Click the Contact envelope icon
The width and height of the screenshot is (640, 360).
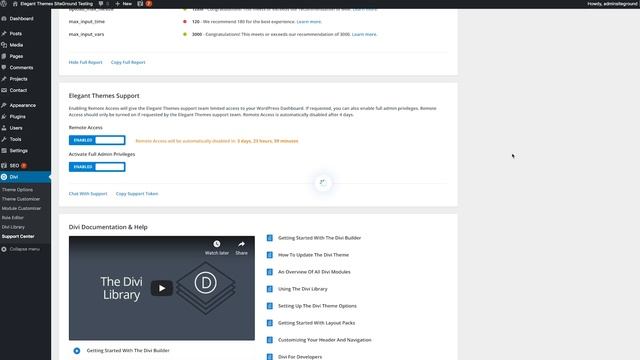[4, 90]
